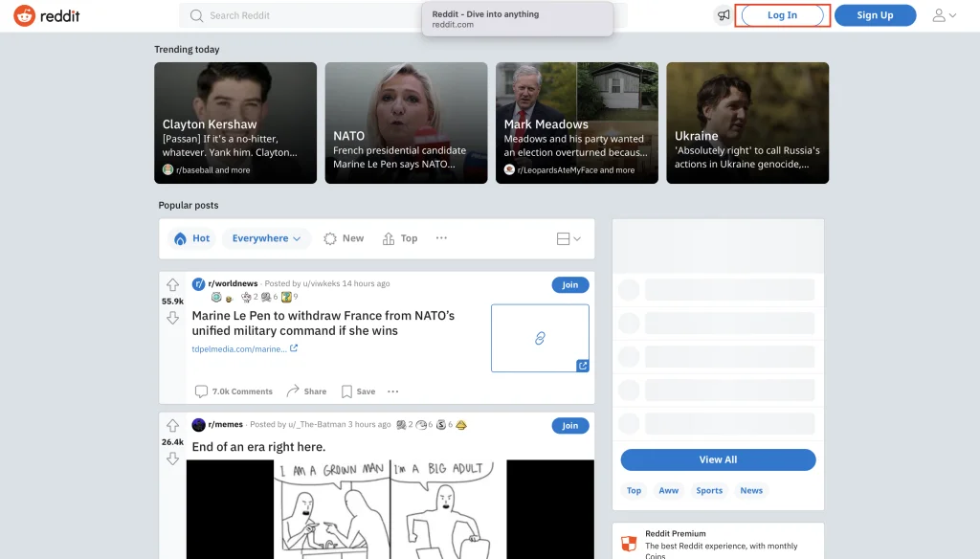Click the search magnifier icon

point(196,15)
